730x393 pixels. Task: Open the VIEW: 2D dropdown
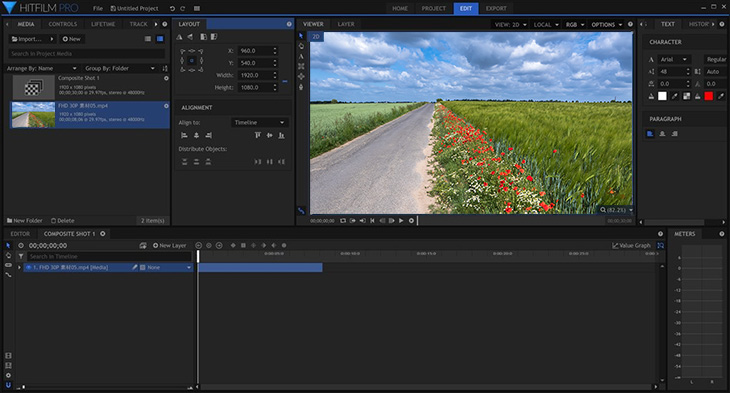click(x=510, y=25)
